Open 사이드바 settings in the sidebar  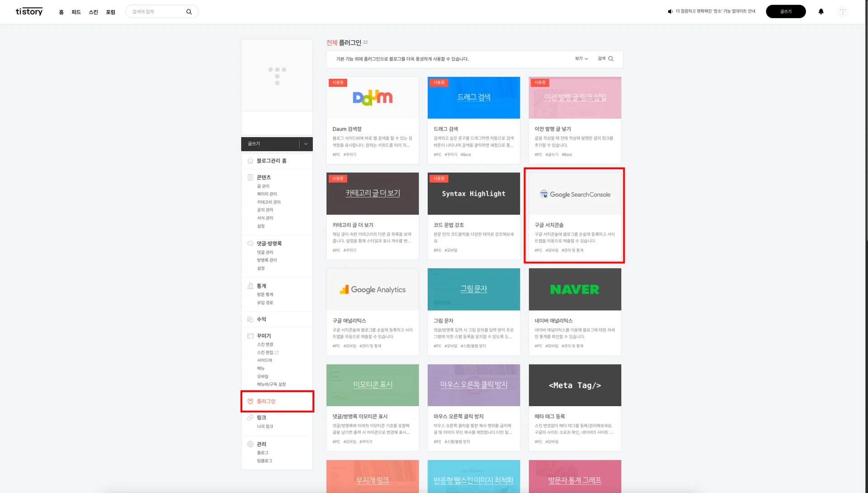tap(264, 360)
